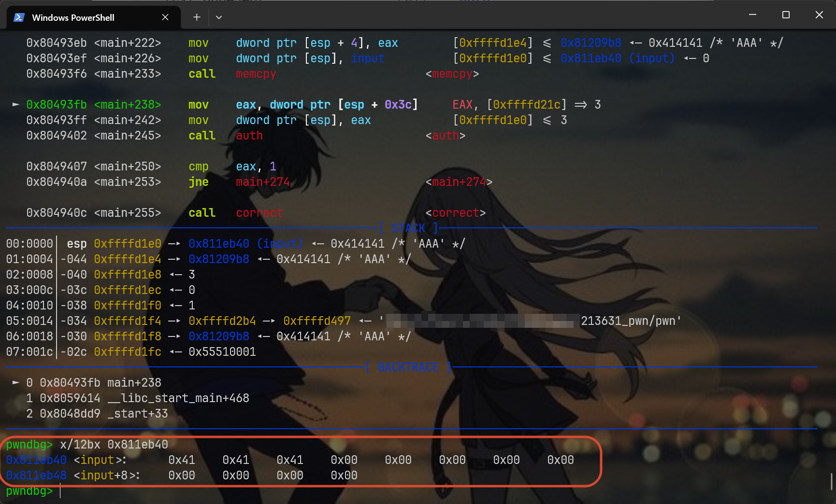Click '213631_pwn/pwn' path text
836x504 pixels.
[627, 321]
